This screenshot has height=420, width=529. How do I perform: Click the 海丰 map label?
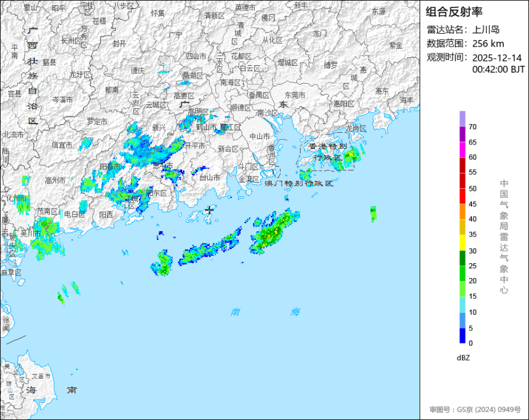point(407,100)
